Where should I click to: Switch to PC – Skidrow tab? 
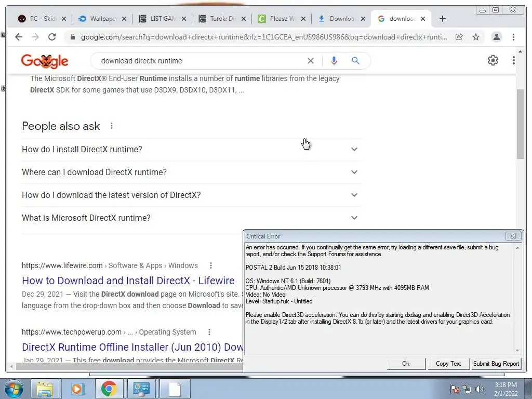pyautogui.click(x=42, y=19)
